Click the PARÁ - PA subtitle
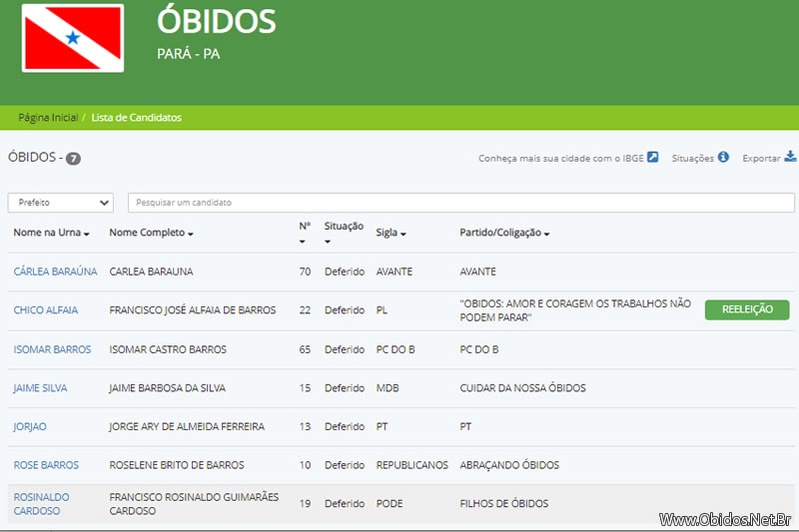 coord(189,54)
